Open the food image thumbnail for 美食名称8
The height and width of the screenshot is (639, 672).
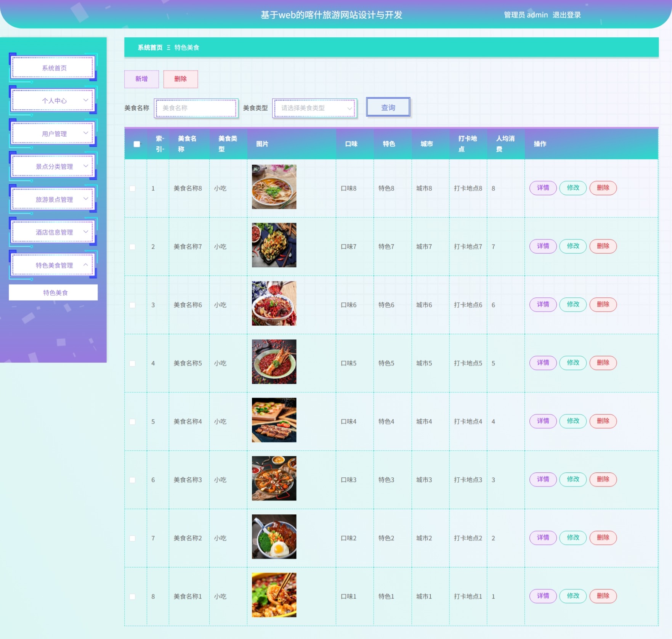pyautogui.click(x=274, y=187)
